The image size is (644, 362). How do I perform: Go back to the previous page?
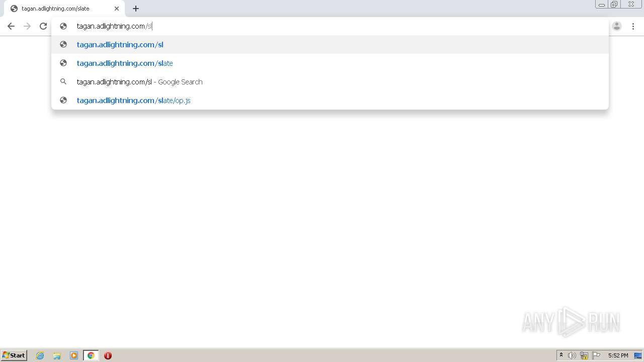pyautogui.click(x=11, y=26)
